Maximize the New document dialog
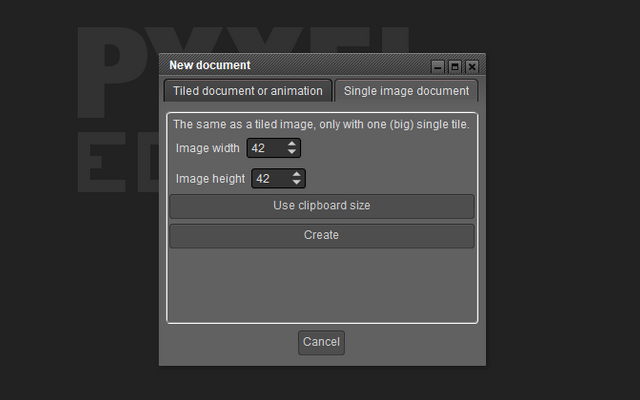The image size is (640, 400). 455,67
